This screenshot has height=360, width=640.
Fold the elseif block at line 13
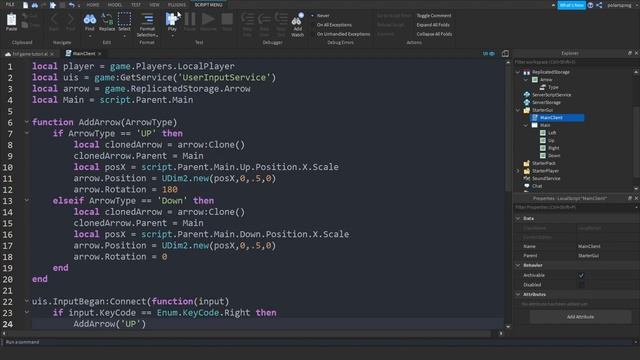pyautogui.click(x=27, y=200)
